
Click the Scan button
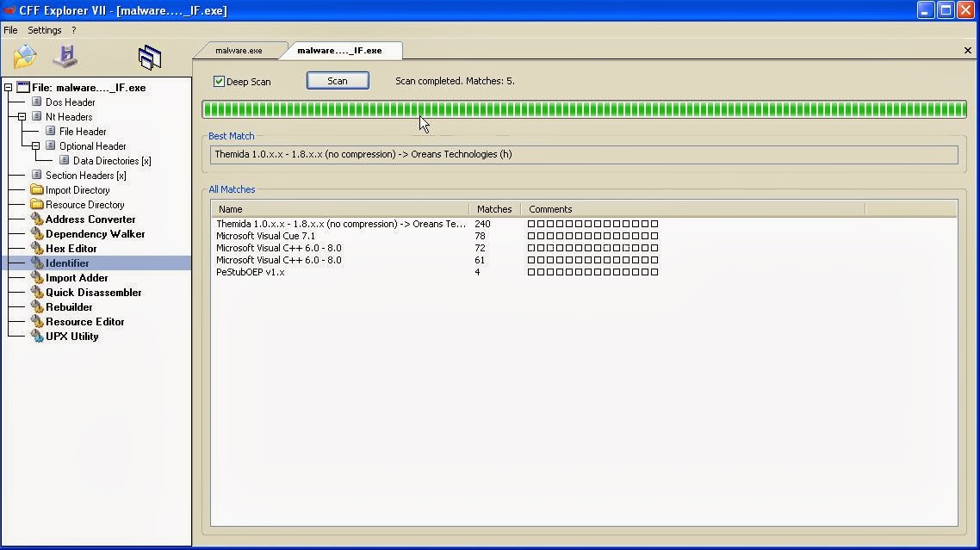(338, 81)
